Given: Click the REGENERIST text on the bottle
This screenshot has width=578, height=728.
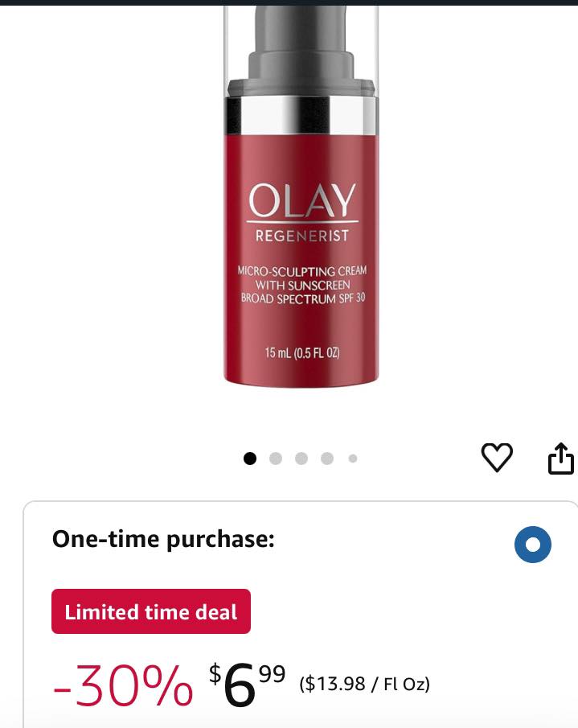Looking at the screenshot, I should (302, 236).
